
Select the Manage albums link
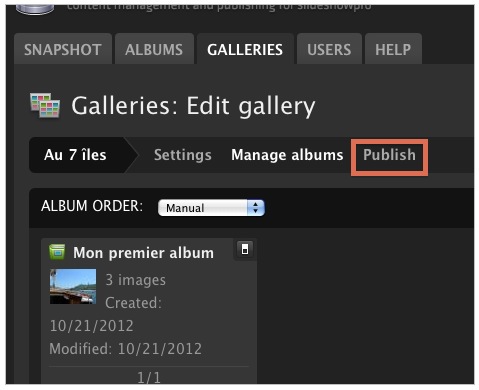tap(287, 155)
